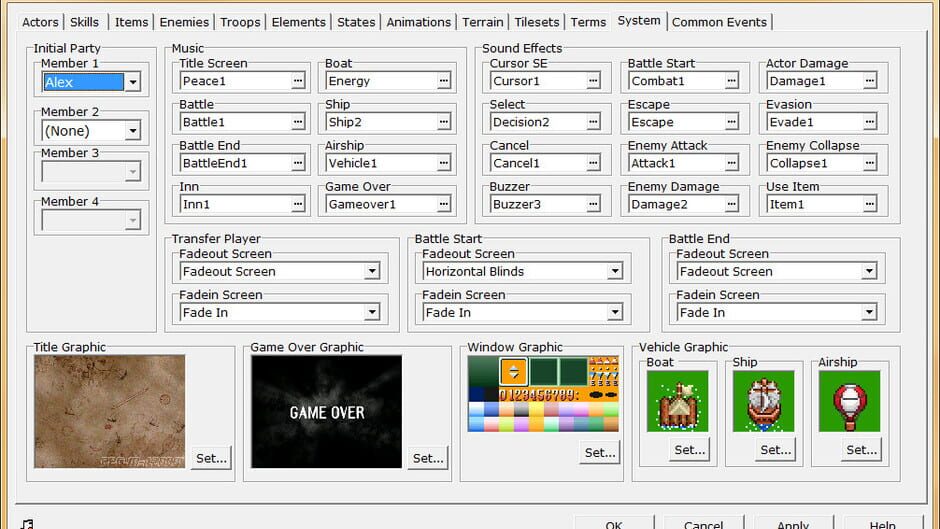The image size is (940, 529).
Task: Select the Airship balloon graphic
Action: pyautogui.click(x=849, y=401)
